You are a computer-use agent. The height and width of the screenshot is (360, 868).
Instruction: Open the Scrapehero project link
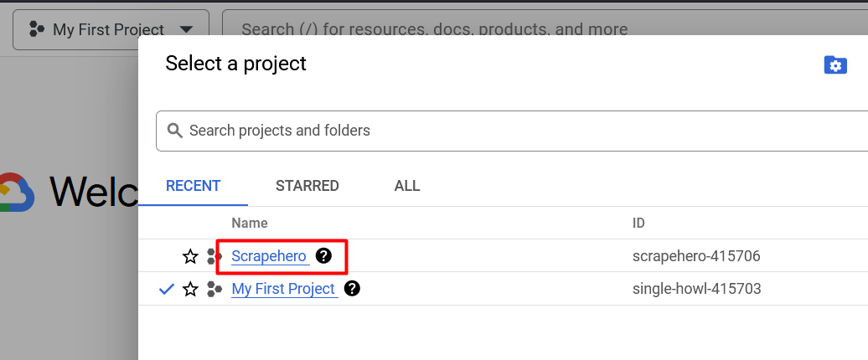[x=269, y=256]
